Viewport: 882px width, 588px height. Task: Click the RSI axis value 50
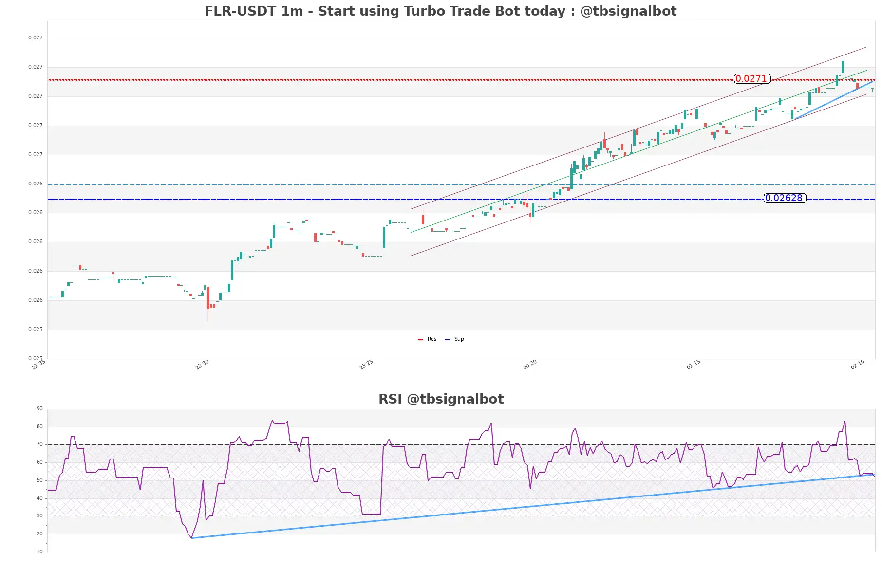pyautogui.click(x=39, y=480)
